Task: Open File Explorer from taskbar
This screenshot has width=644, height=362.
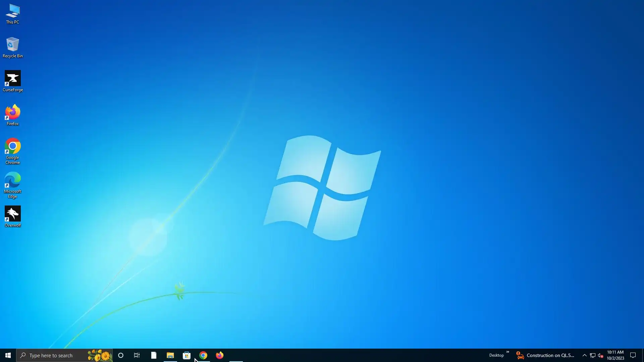Action: (170, 355)
